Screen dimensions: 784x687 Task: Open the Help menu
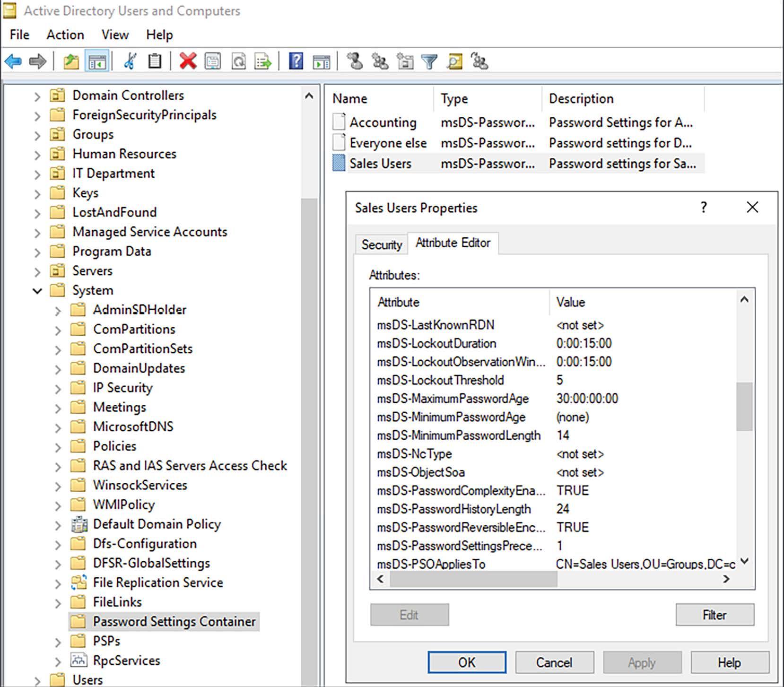point(159,35)
